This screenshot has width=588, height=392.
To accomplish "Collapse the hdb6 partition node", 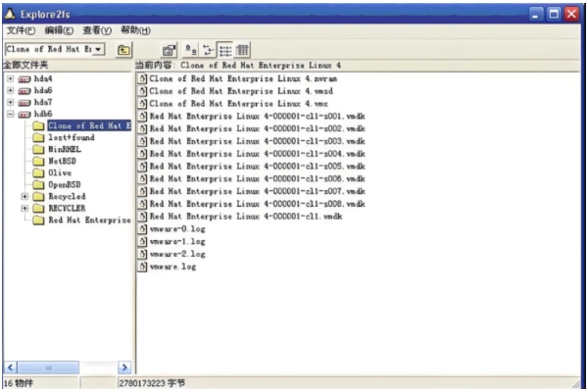I will click(10, 113).
